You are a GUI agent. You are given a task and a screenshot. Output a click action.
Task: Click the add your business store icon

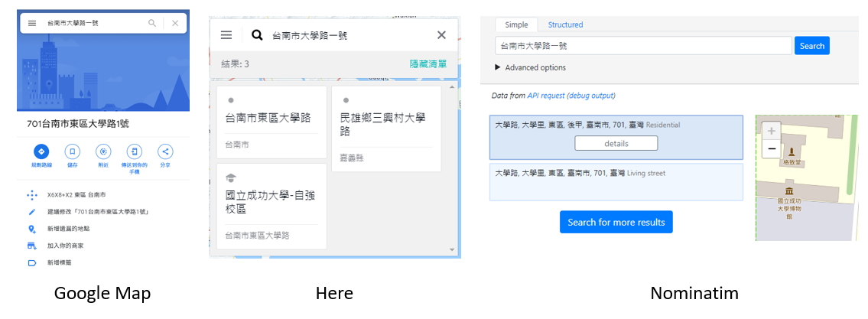32,246
